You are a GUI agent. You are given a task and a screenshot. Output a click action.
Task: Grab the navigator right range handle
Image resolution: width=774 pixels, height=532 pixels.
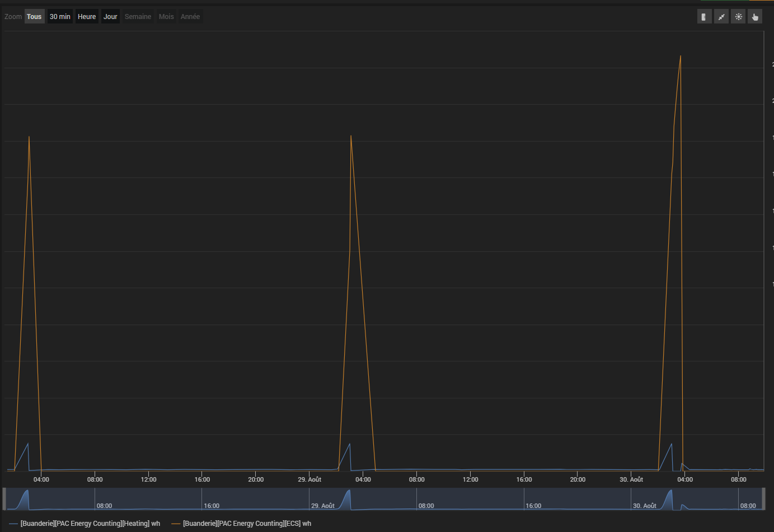pos(763,499)
